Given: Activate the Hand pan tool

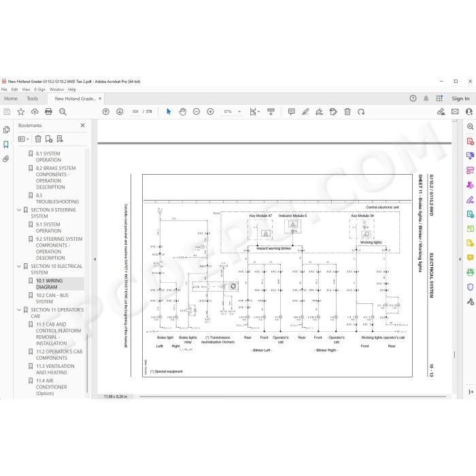Looking at the screenshot, I should pos(182,112).
